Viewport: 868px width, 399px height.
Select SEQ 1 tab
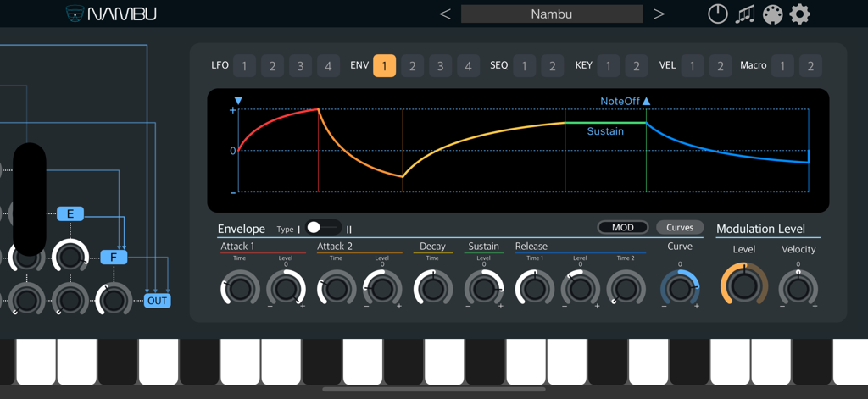524,66
